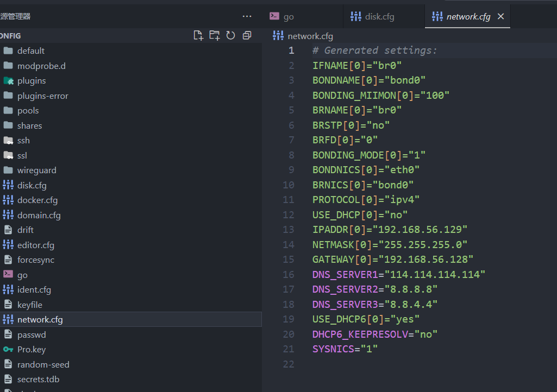Collapse all folders in explorer

[x=247, y=35]
